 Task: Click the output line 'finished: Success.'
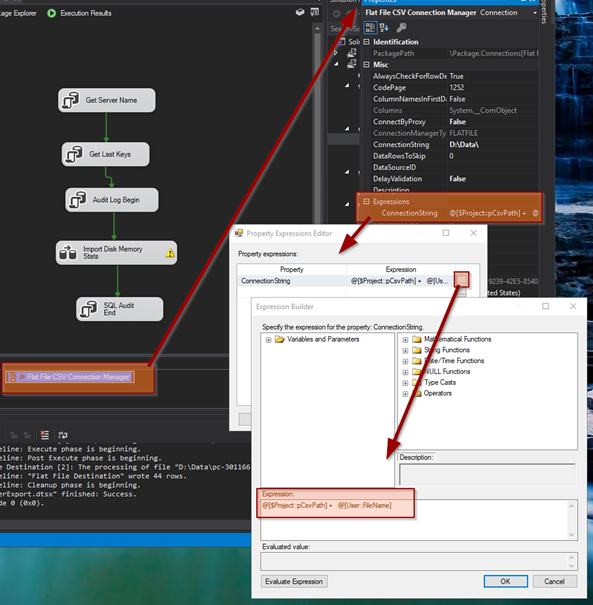click(x=68, y=494)
